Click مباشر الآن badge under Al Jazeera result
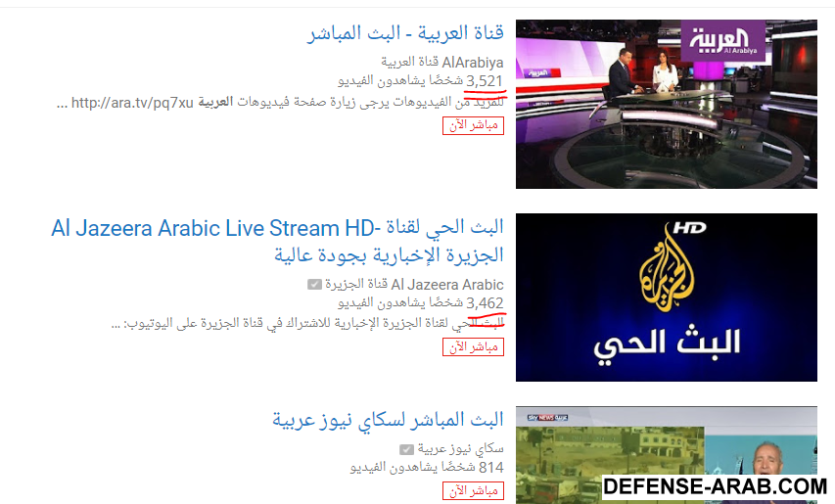The height and width of the screenshot is (504, 835). pos(473,347)
